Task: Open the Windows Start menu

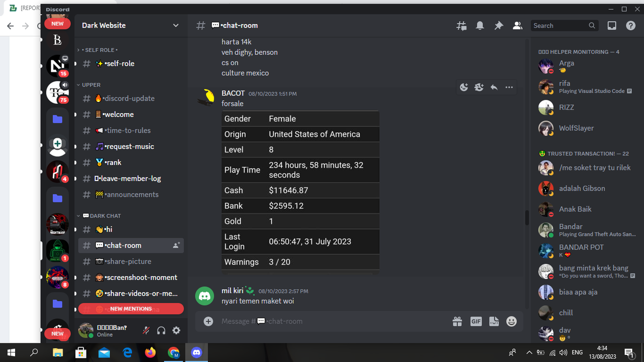Action: pyautogui.click(x=11, y=352)
